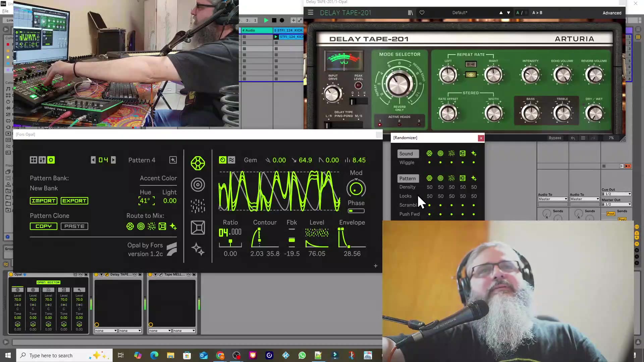Favorite the Default preset with heart icon
The image size is (644, 362).
pyautogui.click(x=422, y=13)
